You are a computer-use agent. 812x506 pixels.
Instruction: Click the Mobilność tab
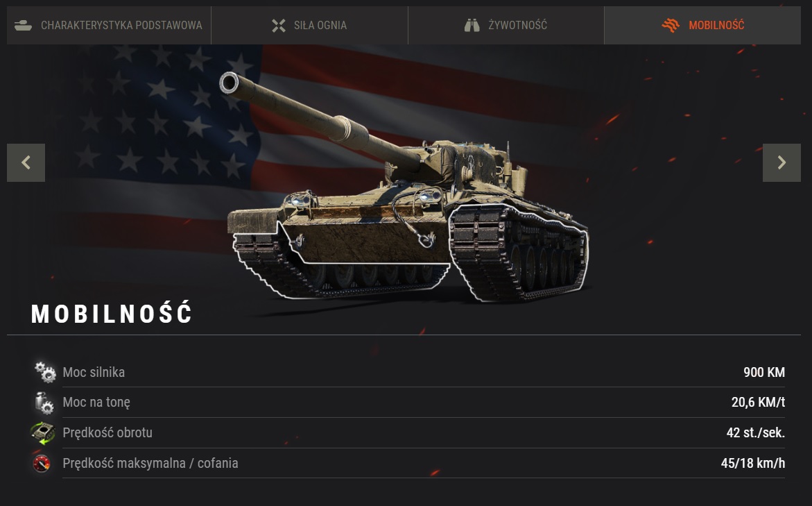[x=702, y=25]
